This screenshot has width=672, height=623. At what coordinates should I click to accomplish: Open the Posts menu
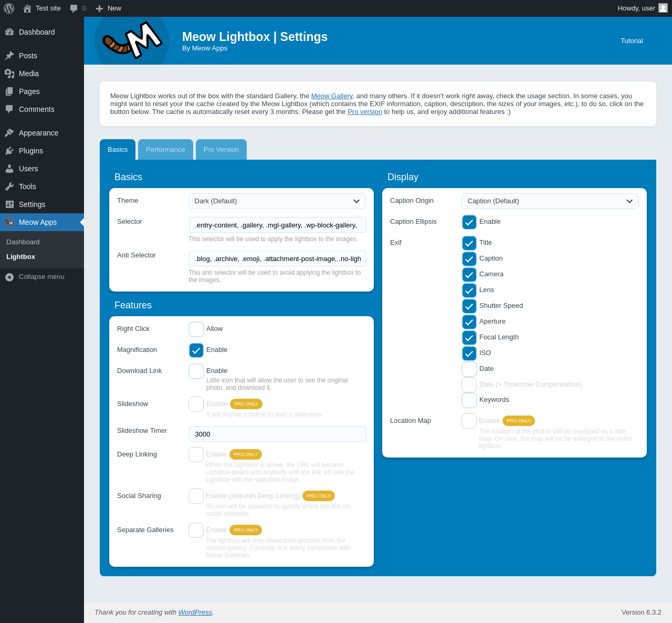click(42, 56)
